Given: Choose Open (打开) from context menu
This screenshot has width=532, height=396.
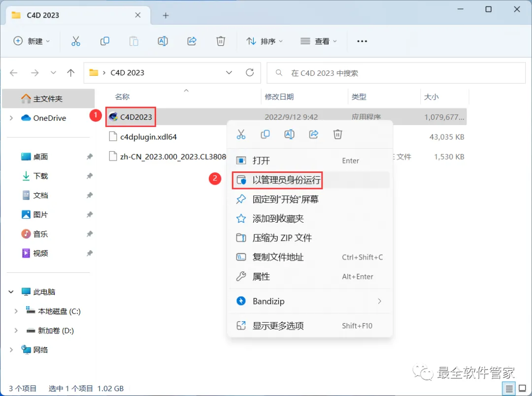Looking at the screenshot, I should pyautogui.click(x=310, y=161).
